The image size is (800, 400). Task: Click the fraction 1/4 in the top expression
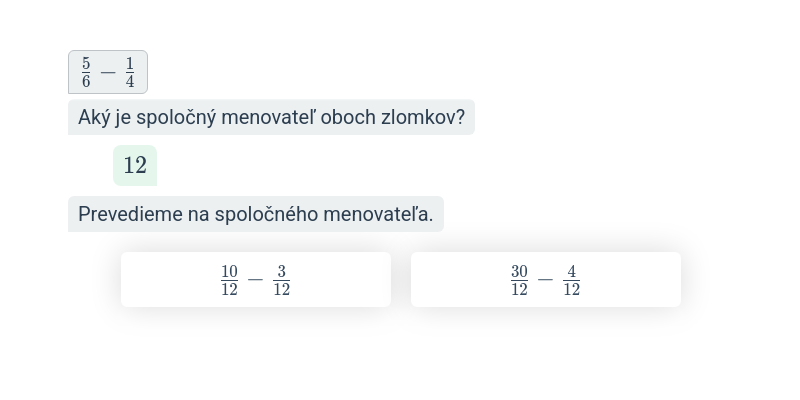[x=130, y=72]
